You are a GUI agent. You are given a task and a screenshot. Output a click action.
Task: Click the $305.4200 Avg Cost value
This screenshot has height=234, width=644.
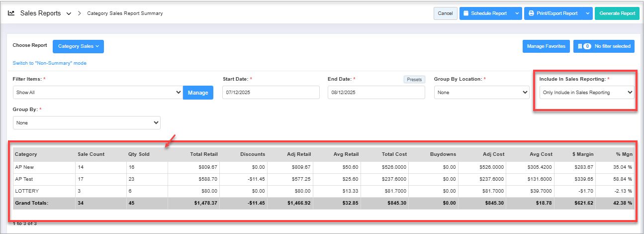(540, 167)
